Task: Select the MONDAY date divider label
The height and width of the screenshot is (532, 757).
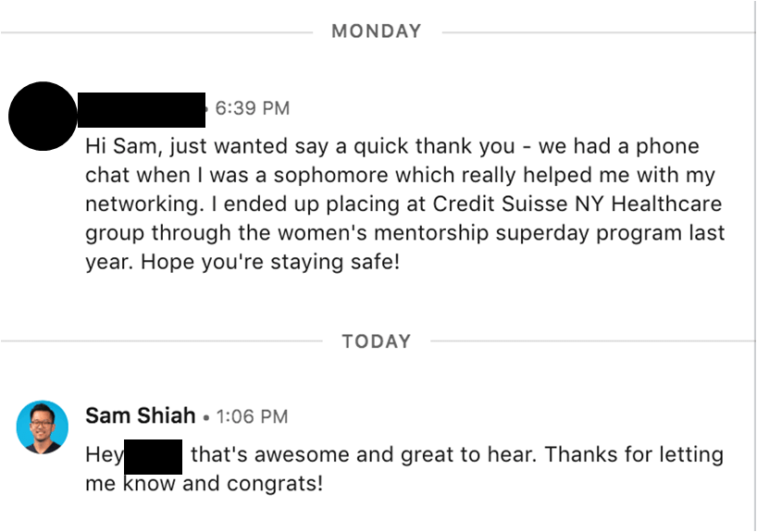Action: coord(377,31)
